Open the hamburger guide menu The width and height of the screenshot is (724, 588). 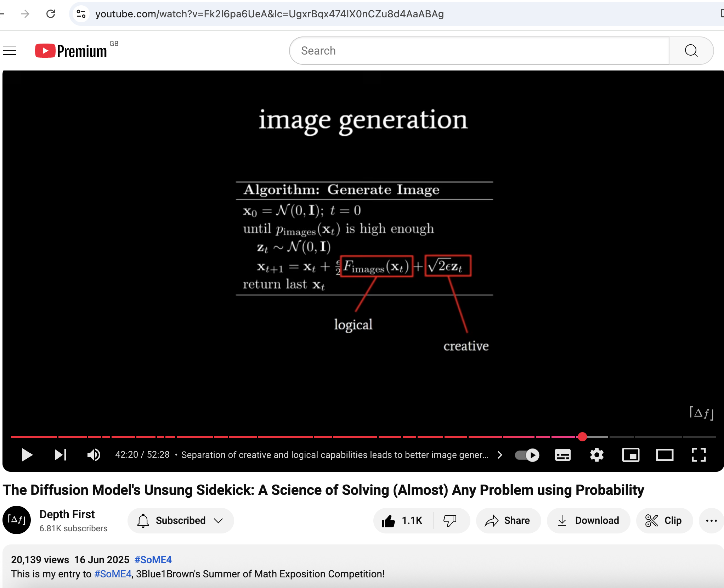[10, 51]
